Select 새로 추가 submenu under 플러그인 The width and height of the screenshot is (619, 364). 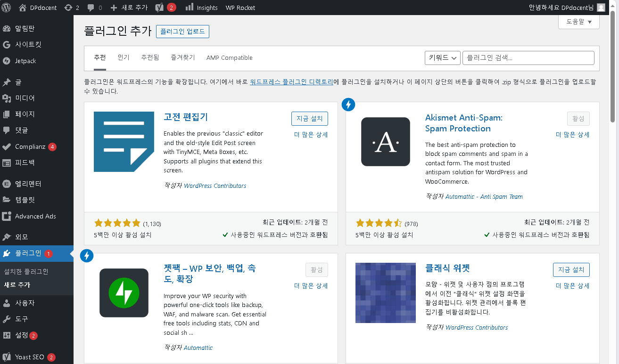click(x=17, y=285)
